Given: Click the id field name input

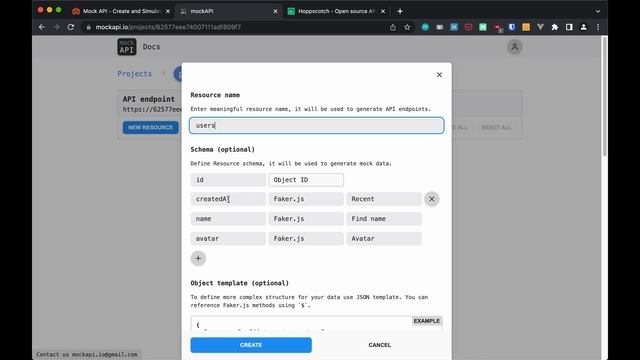Looking at the screenshot, I should [x=228, y=180].
